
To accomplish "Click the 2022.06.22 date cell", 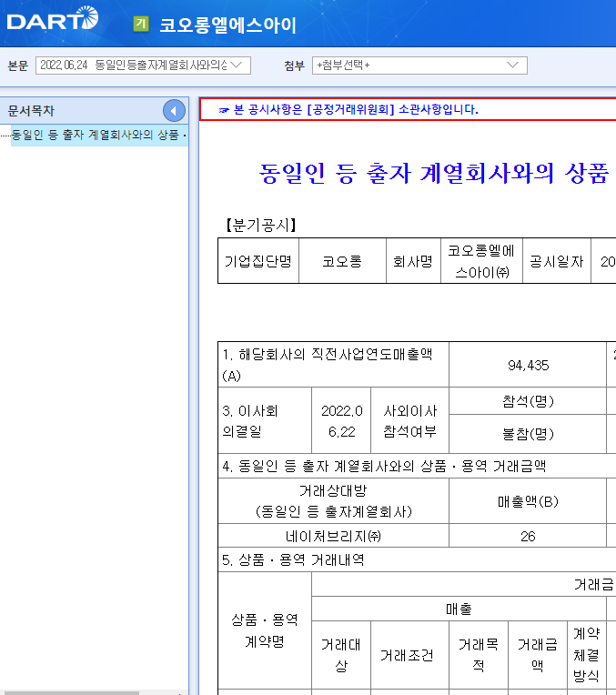I will pyautogui.click(x=341, y=420).
